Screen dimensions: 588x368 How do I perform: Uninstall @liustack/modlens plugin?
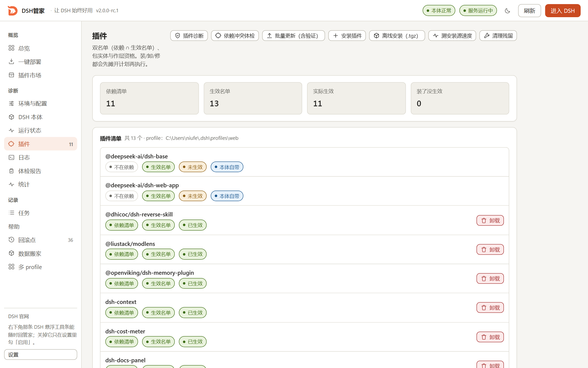click(490, 249)
